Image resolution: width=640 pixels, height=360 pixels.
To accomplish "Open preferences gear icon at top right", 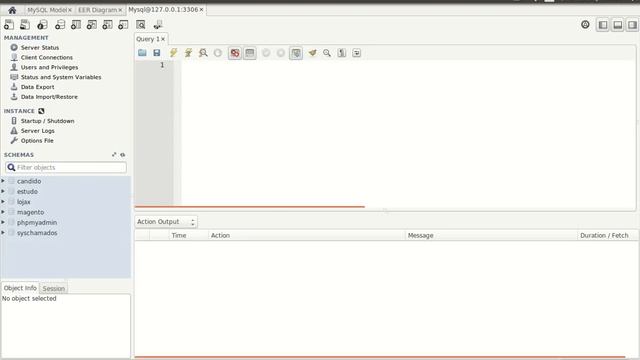I will (585, 24).
